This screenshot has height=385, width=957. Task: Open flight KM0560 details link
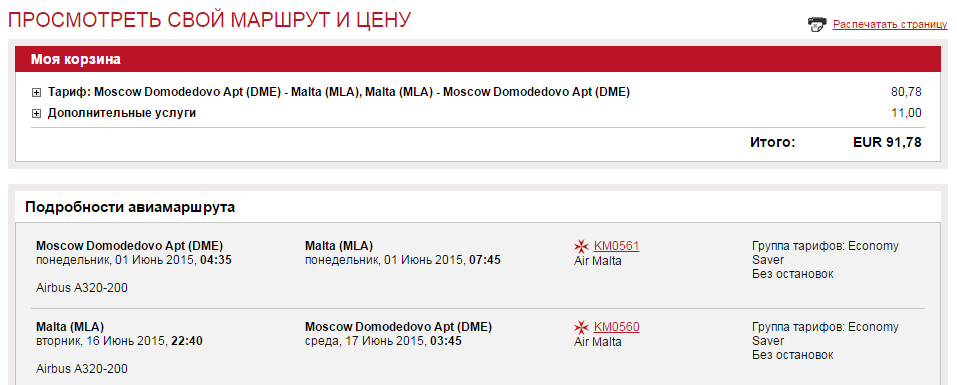pos(616,327)
